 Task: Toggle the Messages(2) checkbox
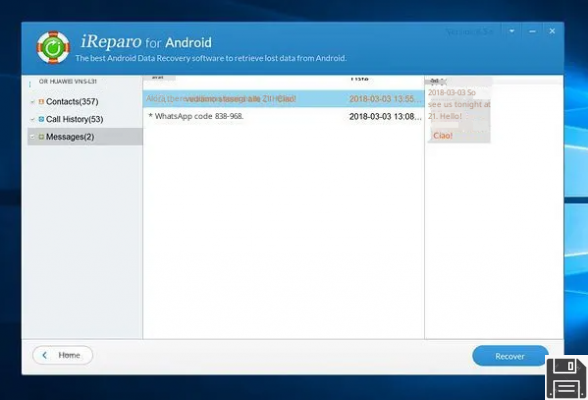click(33, 137)
